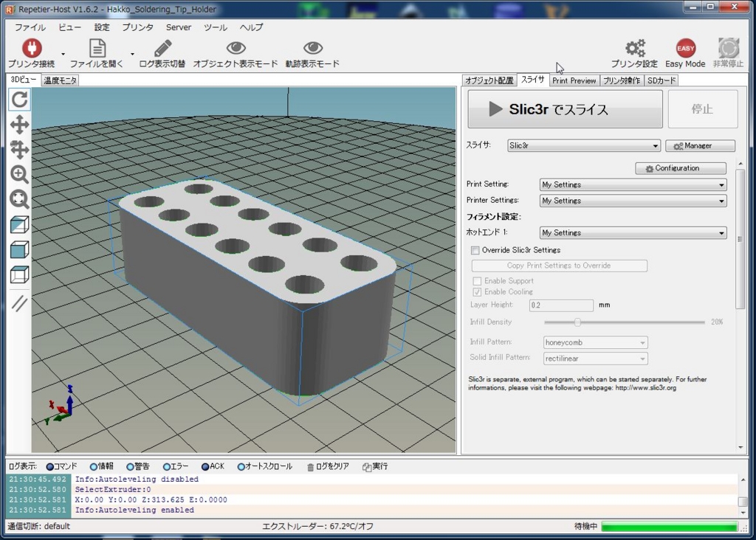Select the zoom in magnifier tool
The width and height of the screenshot is (756, 540).
point(19,174)
